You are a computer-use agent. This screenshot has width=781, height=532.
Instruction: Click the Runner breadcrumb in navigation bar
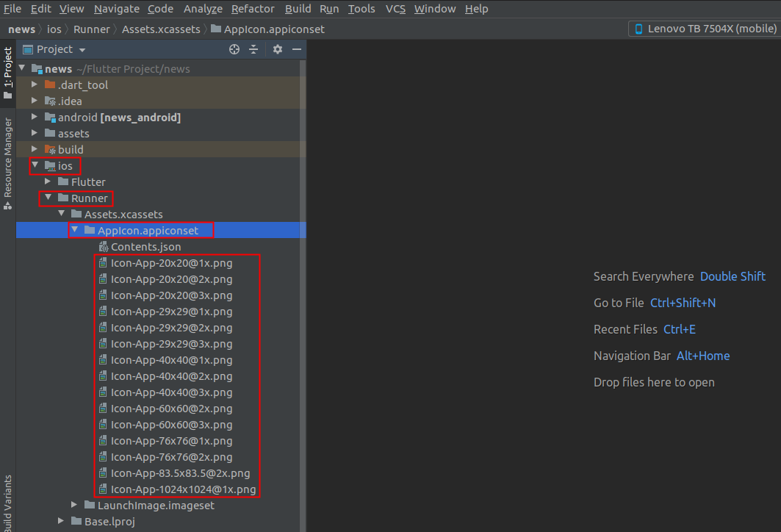pos(91,29)
